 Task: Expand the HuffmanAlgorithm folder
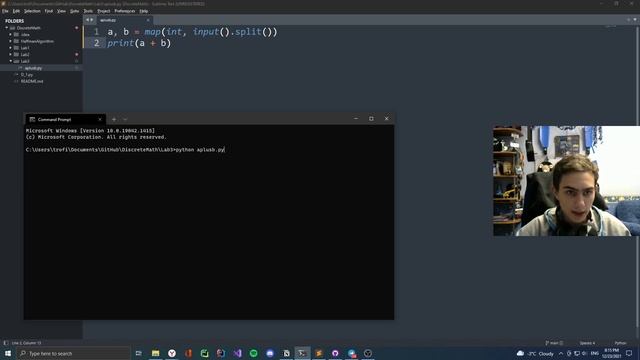(11, 41)
